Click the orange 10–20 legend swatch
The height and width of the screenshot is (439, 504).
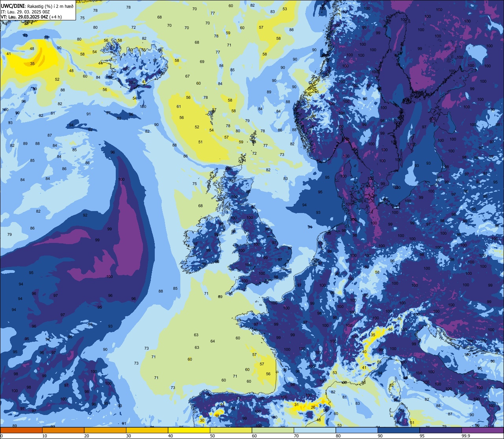[x=63, y=430]
